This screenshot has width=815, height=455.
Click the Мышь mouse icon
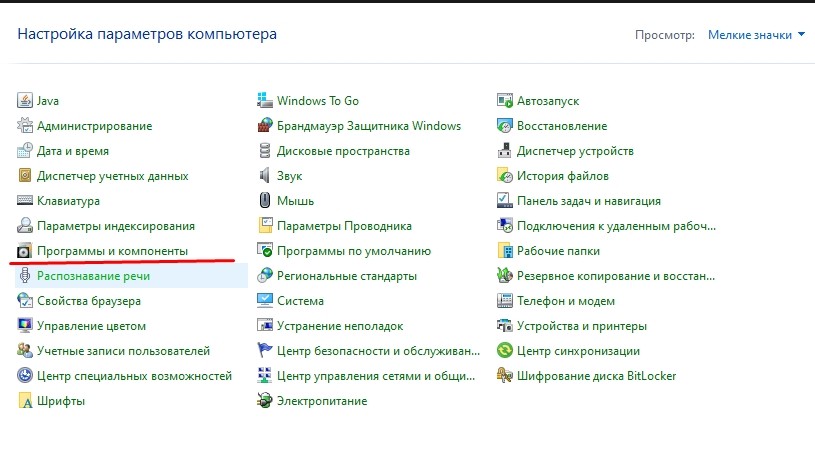click(265, 201)
